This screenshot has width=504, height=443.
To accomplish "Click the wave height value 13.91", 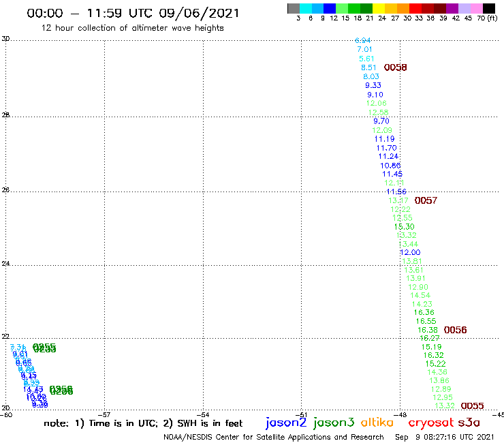I will point(415,278).
